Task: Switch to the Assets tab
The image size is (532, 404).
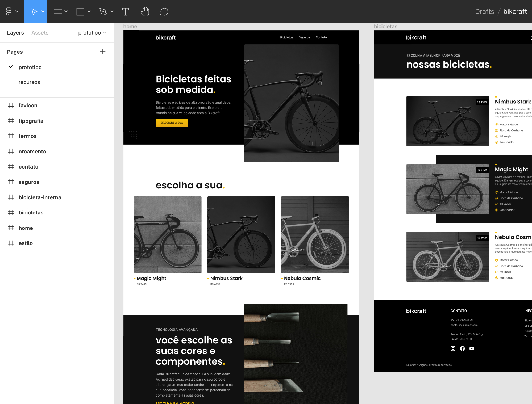Action: [40, 33]
